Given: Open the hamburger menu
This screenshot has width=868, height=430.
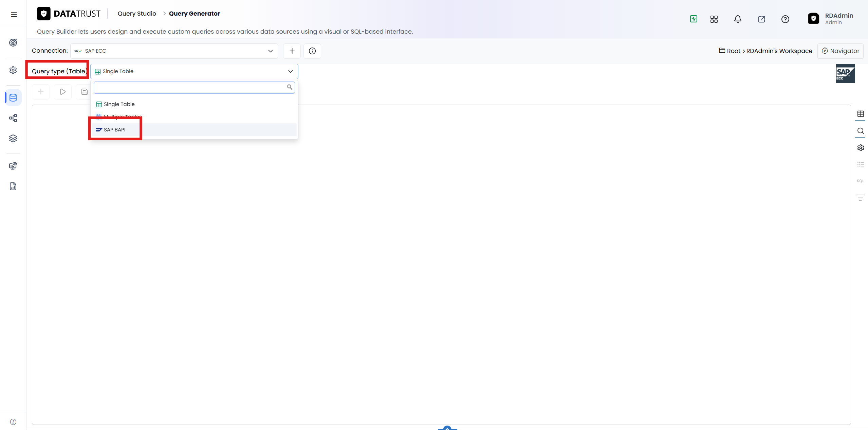Looking at the screenshot, I should [x=14, y=14].
